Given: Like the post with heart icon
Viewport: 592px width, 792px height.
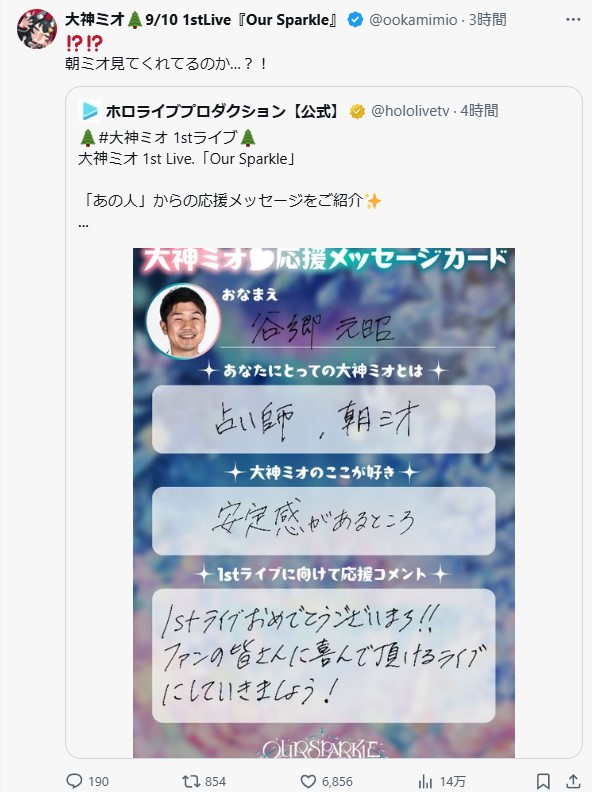Looking at the screenshot, I should 308,781.
